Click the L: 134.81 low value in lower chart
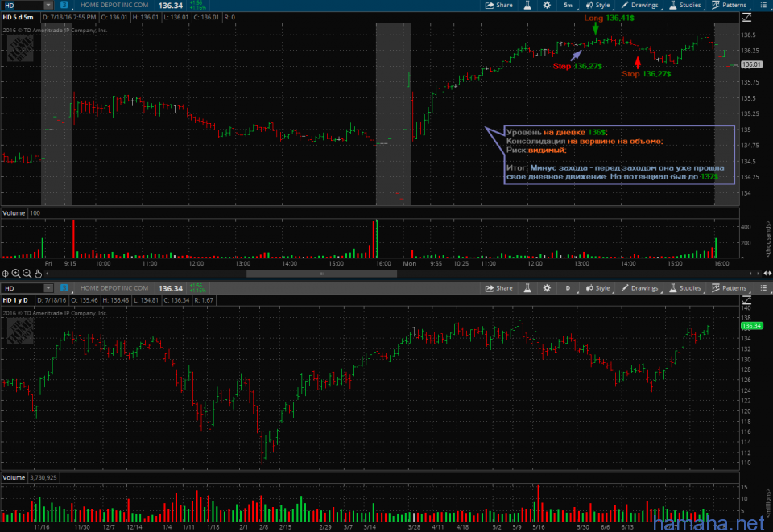 click(x=147, y=300)
